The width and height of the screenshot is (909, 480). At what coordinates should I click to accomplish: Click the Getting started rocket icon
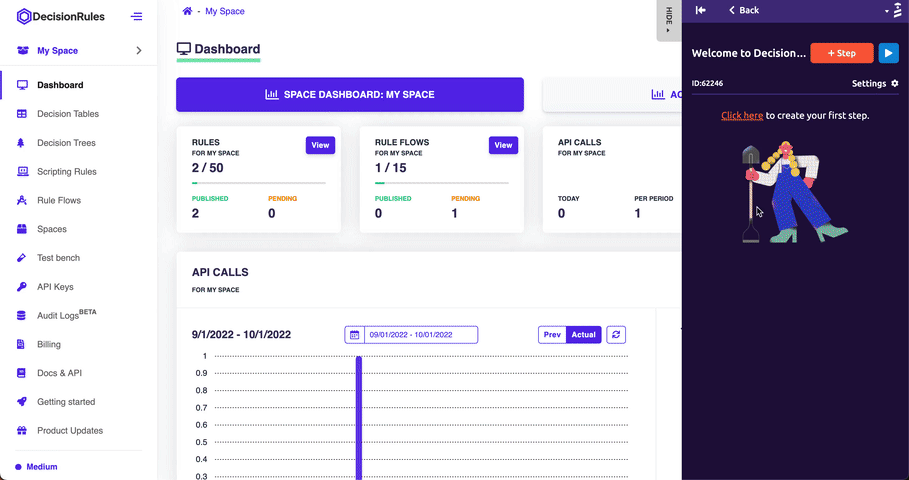coord(21,402)
